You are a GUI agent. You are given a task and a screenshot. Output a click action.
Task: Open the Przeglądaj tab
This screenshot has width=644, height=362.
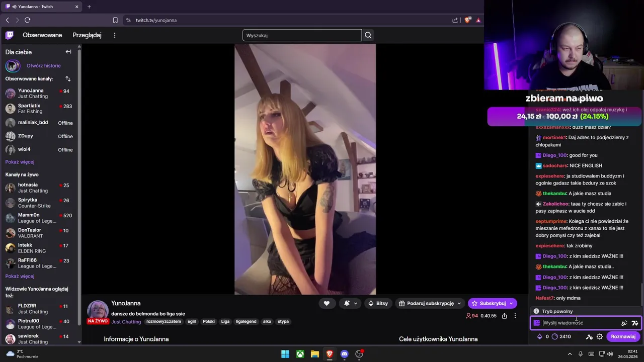tap(87, 35)
